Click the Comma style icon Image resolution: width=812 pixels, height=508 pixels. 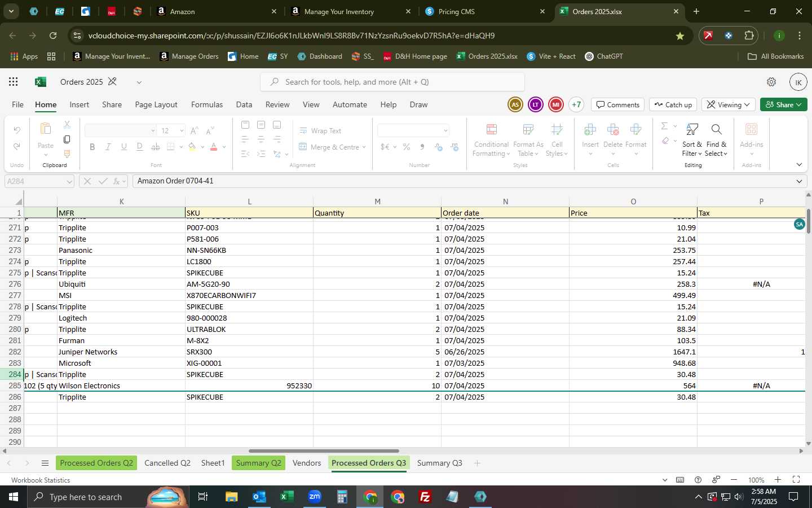click(422, 147)
